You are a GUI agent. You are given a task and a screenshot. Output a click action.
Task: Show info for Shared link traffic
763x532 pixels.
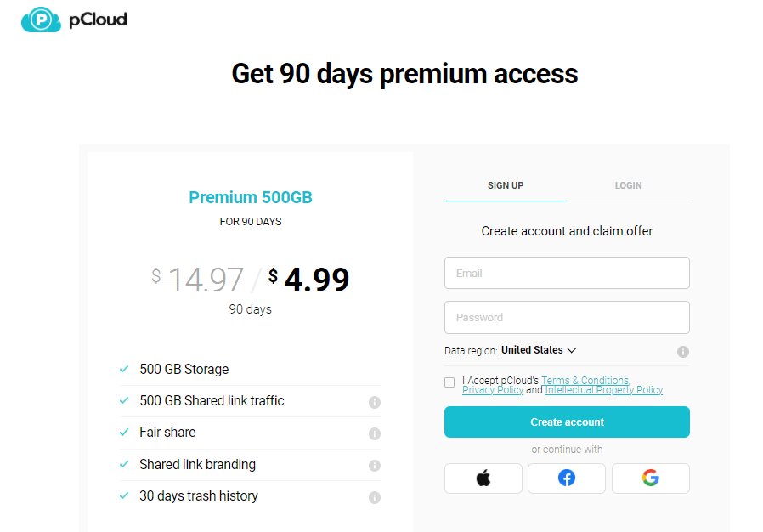tap(375, 402)
